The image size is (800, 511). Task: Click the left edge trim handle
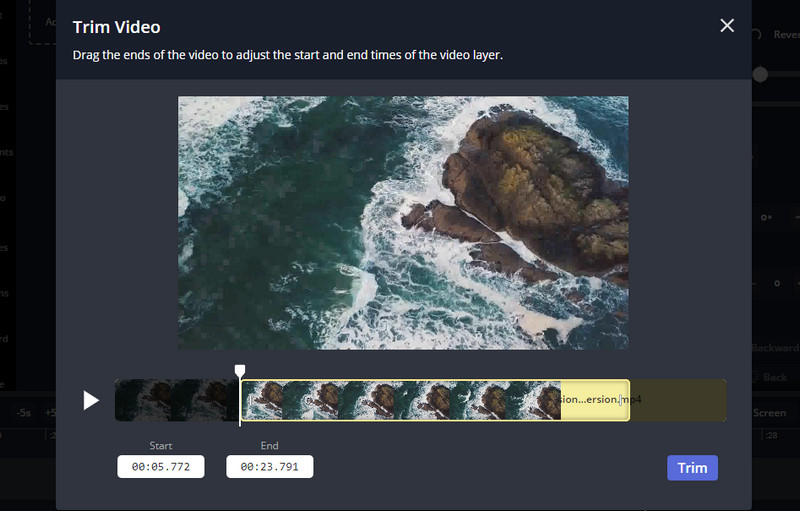coord(243,400)
